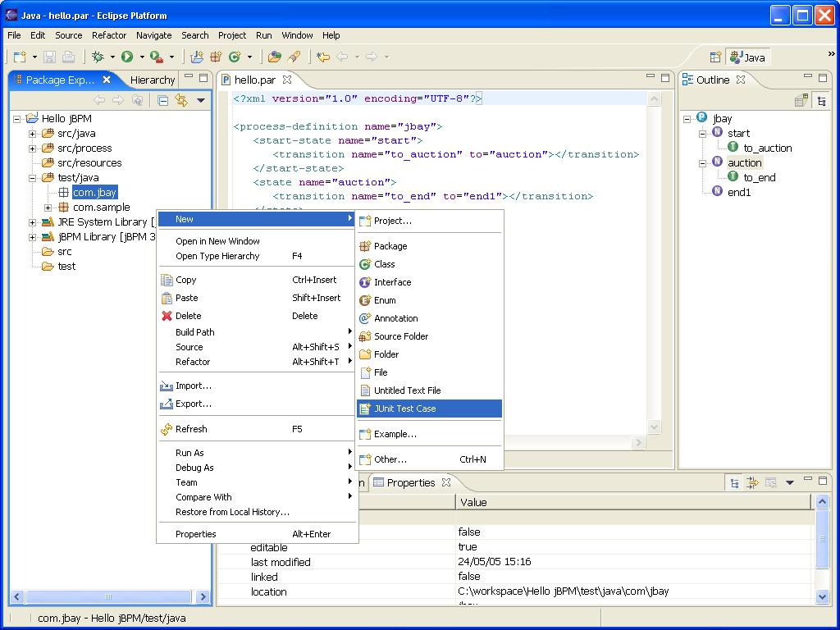Screen dimensions: 840x630
Task: Expand the com.sample package
Action: [48, 208]
